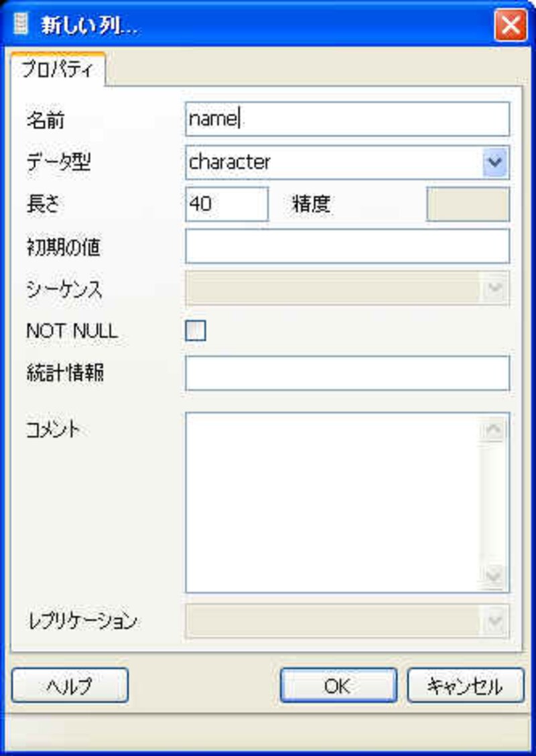Viewport: 536px width, 756px height.
Task: Expand the レプリケーション dropdown
Action: pos(495,621)
